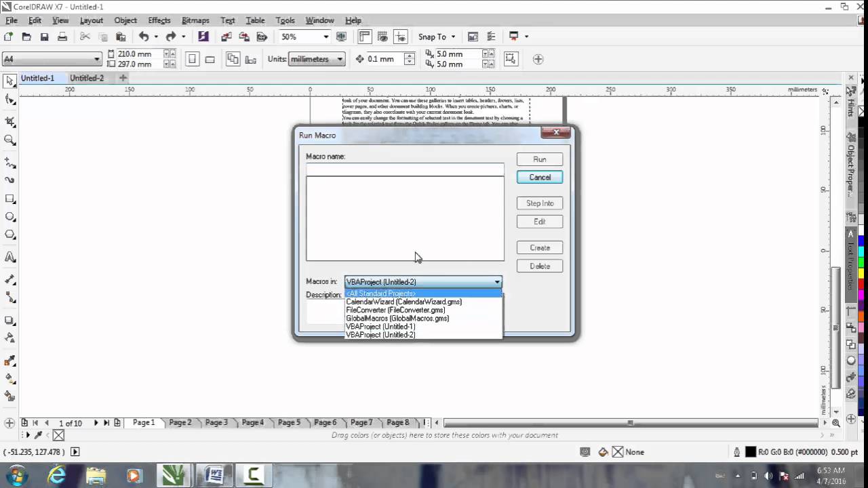Select the Ellipse tool
This screenshot has width=868, height=488.
(x=9, y=217)
